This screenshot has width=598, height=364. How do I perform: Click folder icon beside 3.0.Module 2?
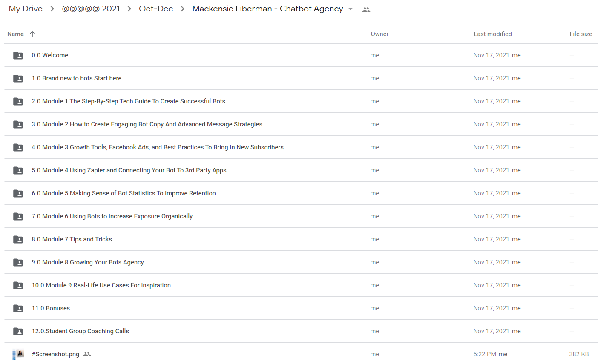tap(18, 124)
